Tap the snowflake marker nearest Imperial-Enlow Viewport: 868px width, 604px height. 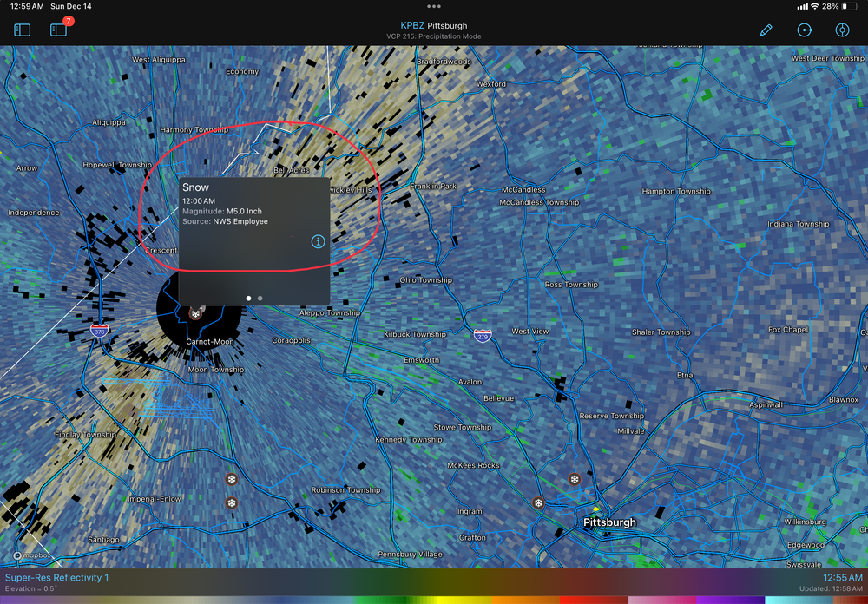(x=232, y=502)
